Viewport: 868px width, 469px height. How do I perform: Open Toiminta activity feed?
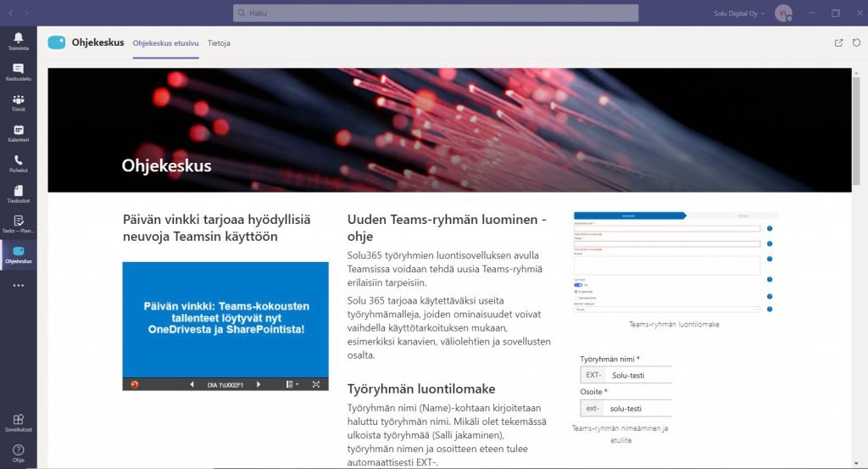click(18, 41)
